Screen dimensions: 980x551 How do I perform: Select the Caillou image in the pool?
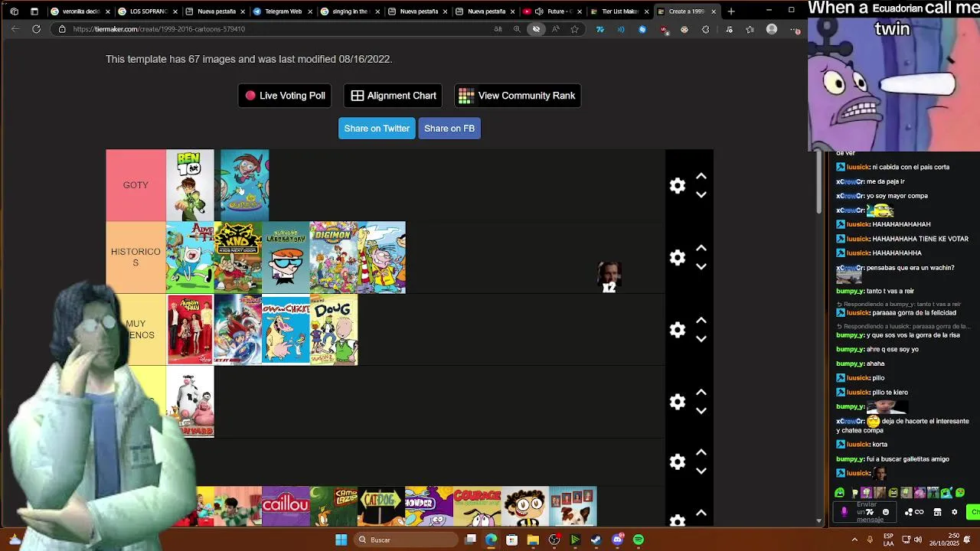pos(286,506)
